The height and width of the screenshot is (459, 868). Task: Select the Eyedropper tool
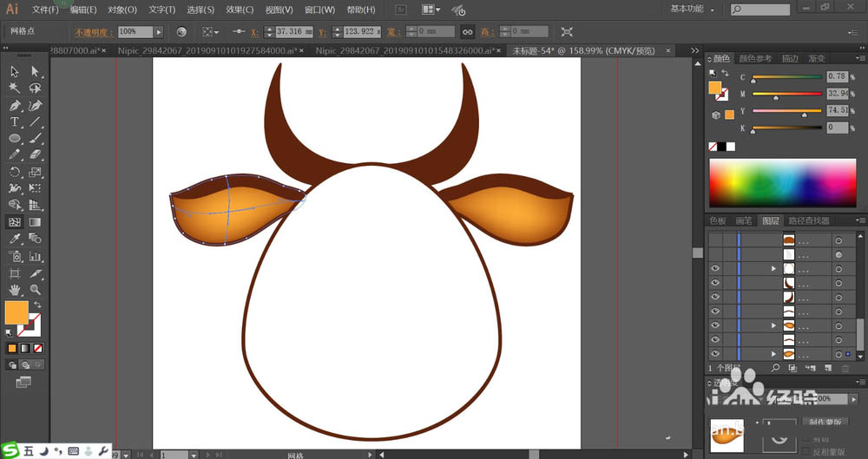point(15,239)
